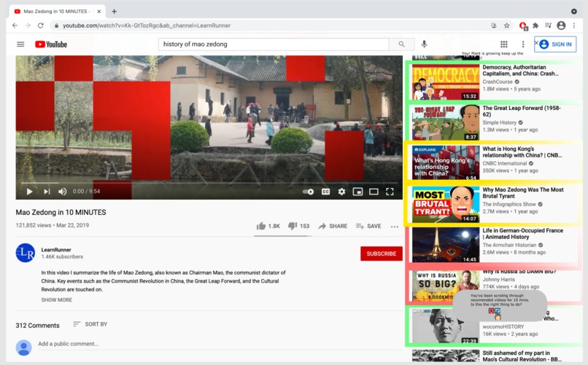588x365 pixels.
Task: Enable theater mode
Action: click(374, 192)
